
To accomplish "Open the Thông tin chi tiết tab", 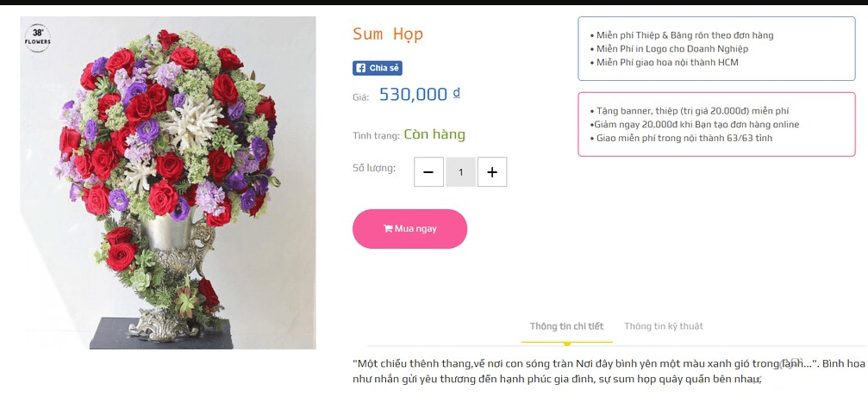I will click(x=566, y=326).
